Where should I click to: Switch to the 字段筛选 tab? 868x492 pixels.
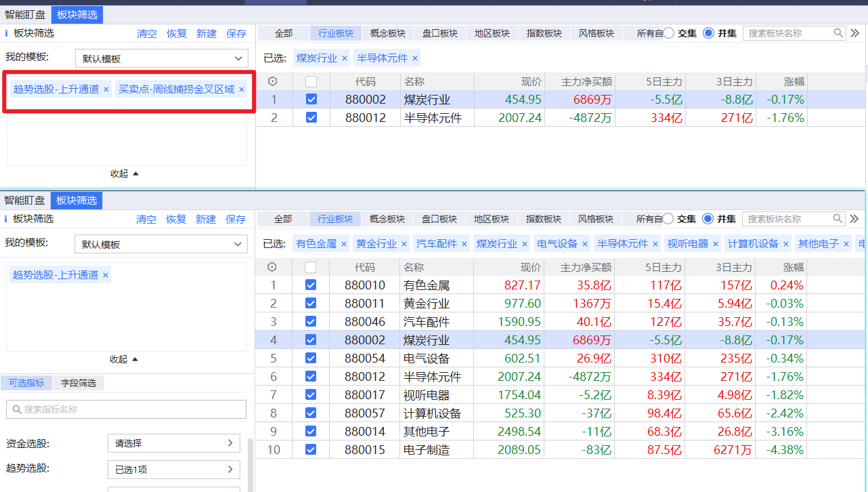79,383
